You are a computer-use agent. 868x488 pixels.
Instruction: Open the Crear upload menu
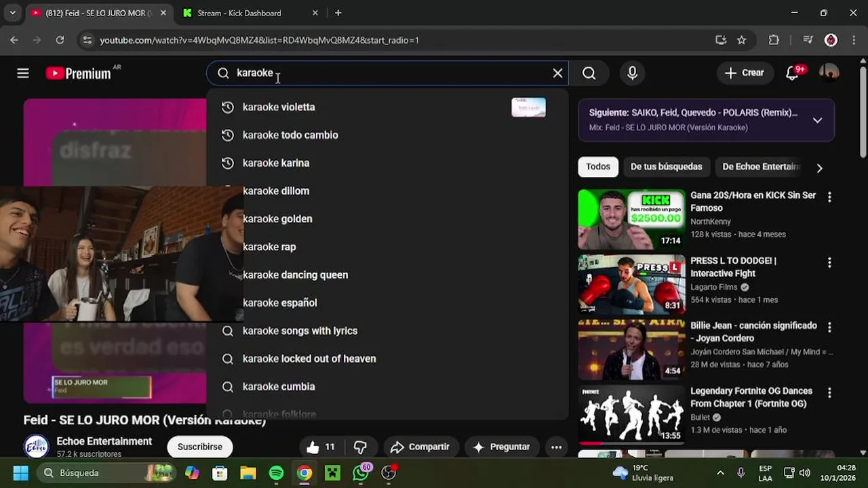pos(745,73)
